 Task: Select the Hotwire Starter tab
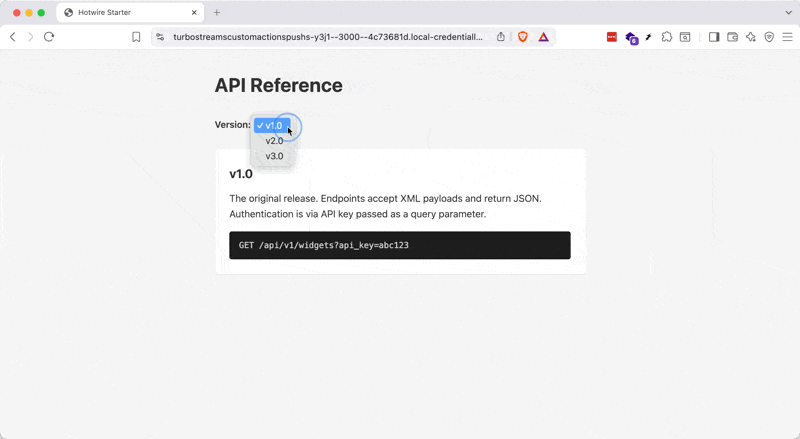point(130,12)
